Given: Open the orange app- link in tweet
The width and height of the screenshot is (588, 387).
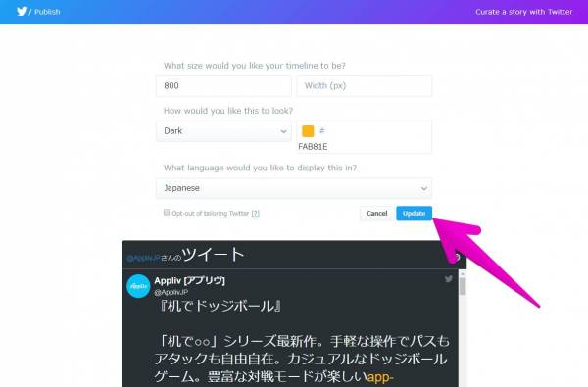Looking at the screenshot, I should pos(380,377).
